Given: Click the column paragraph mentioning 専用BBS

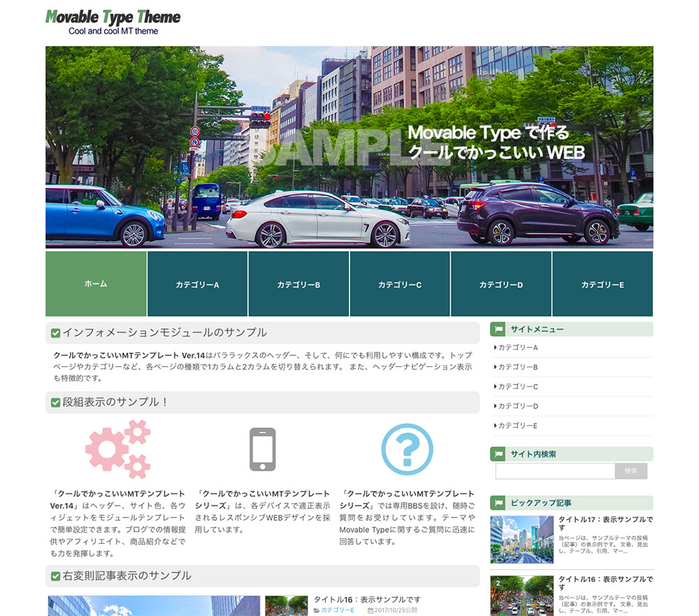Looking at the screenshot, I should click(x=407, y=518).
